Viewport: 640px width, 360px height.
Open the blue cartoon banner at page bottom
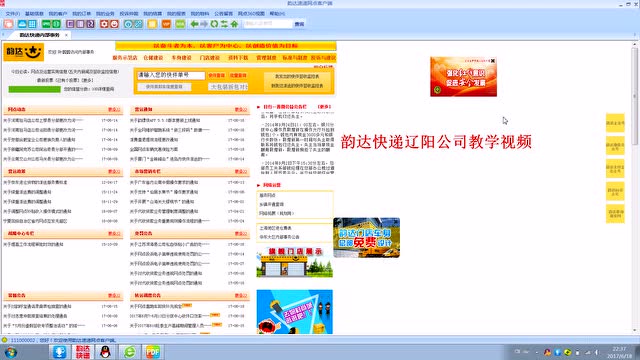pyautogui.click(x=295, y=312)
